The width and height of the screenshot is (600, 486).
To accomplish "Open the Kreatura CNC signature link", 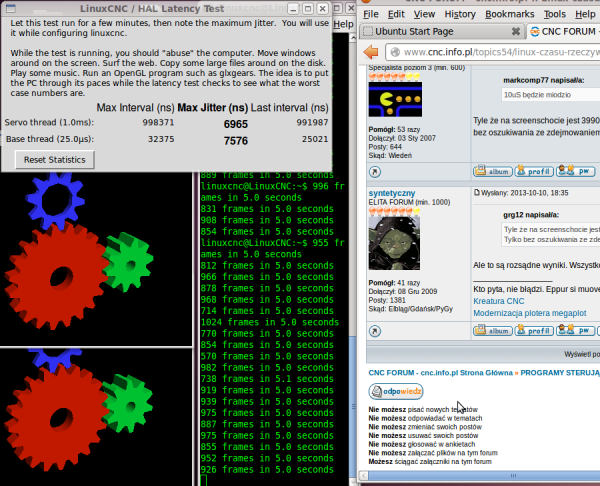I will (x=499, y=301).
